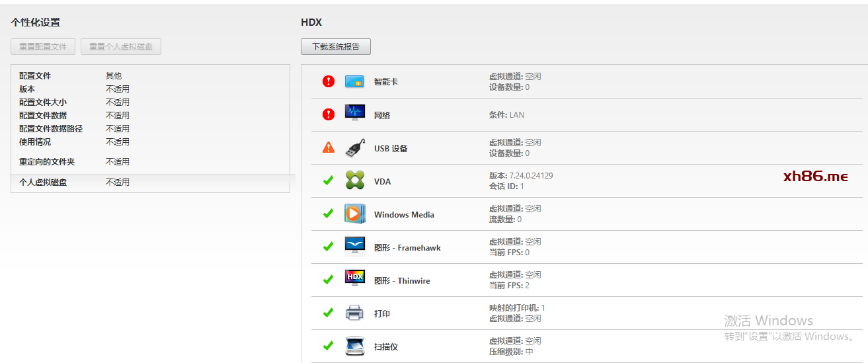Click the orange warning icon beside USB 设备
Viewport: 868px width, 363px height.
pos(329,147)
